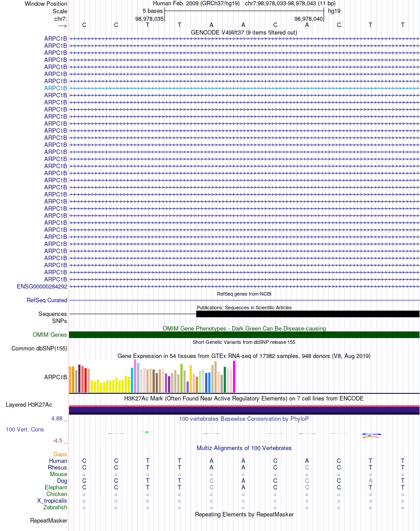Open the OMIM Genes track label
This screenshot has width=420, height=531.
50,335
